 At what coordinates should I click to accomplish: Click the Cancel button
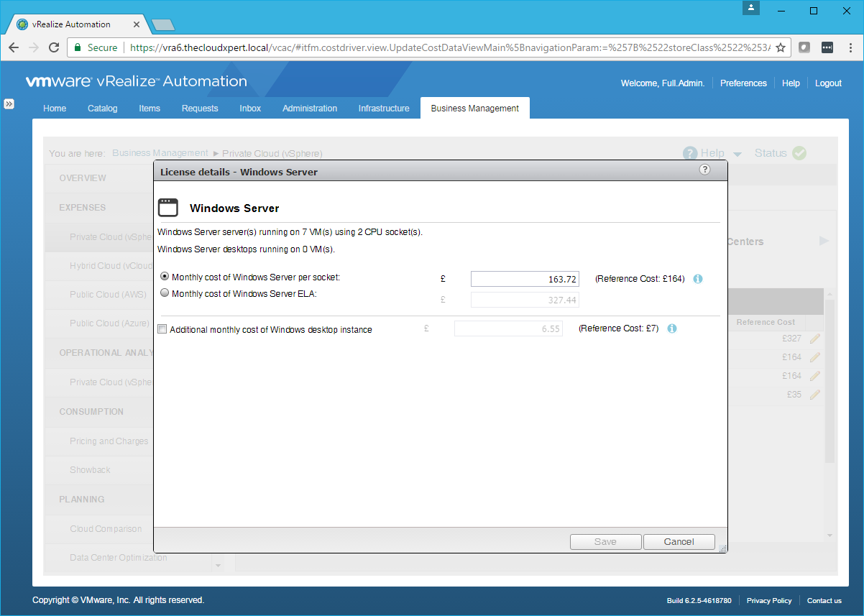[x=679, y=542]
